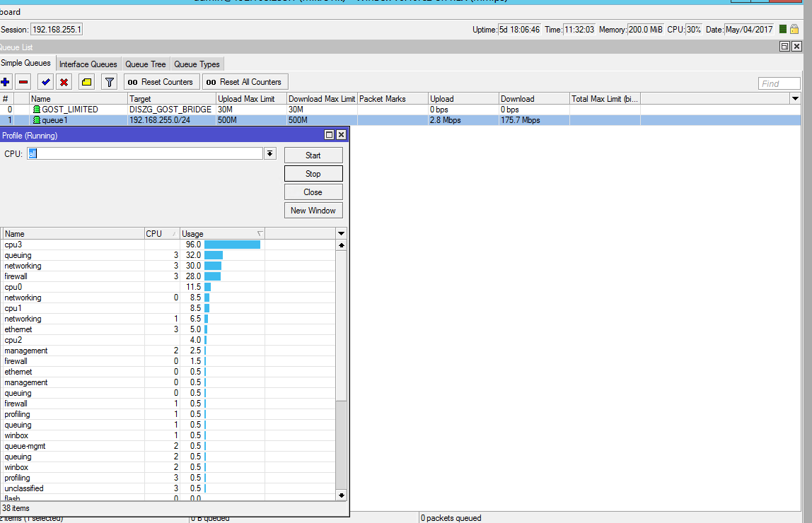Click the CPU input field
This screenshot has height=523, width=812.
(x=145, y=153)
